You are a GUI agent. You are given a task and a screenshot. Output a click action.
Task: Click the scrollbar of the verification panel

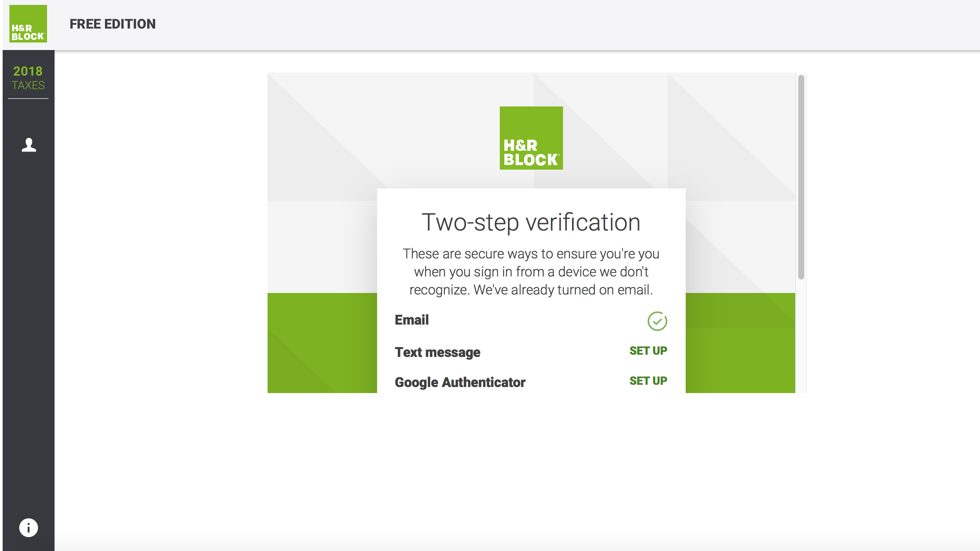[x=801, y=177]
